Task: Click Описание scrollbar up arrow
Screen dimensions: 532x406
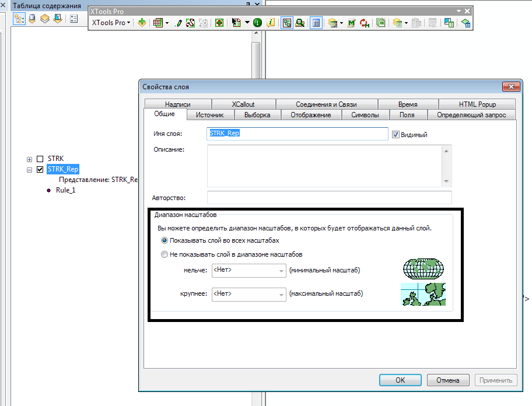Action: 446,151
